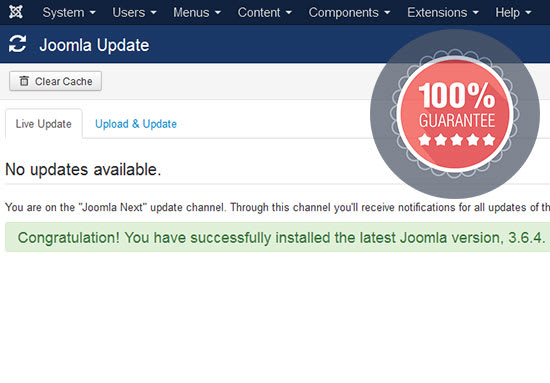Image resolution: width=550 pixels, height=383 pixels.
Task: Open the Users menu
Action: coord(134,13)
